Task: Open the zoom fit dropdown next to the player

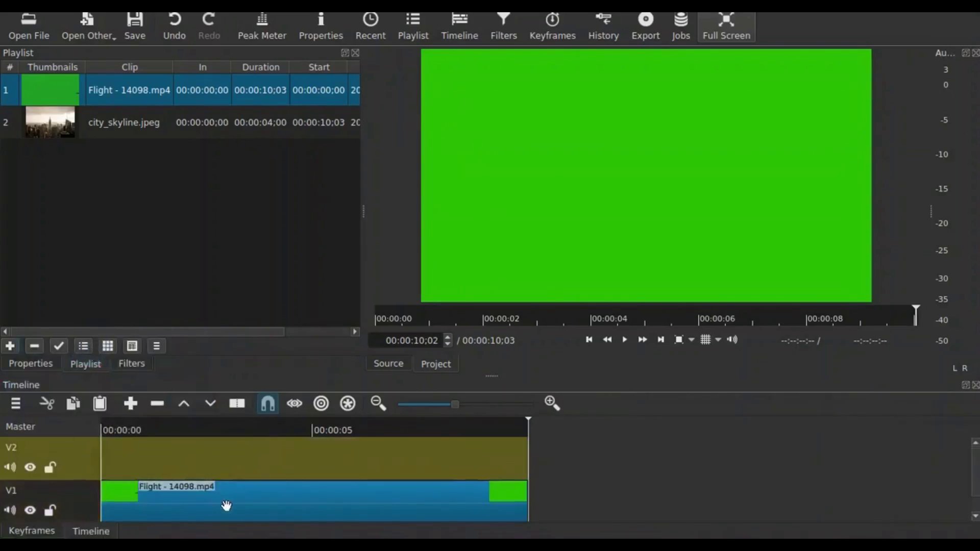Action: [691, 339]
